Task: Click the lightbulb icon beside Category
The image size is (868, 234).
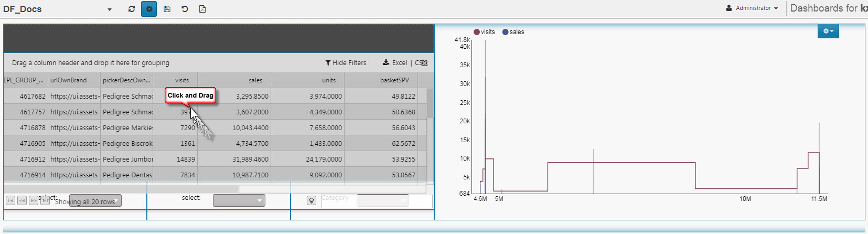Action: [x=312, y=200]
